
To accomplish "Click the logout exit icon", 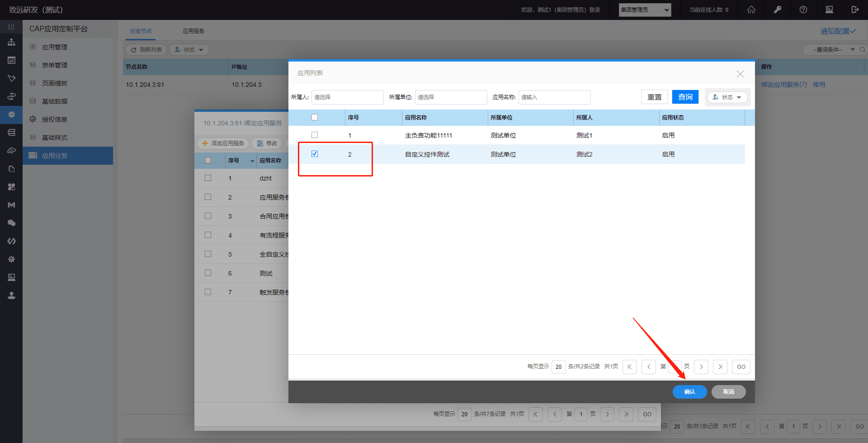I will [x=855, y=10].
